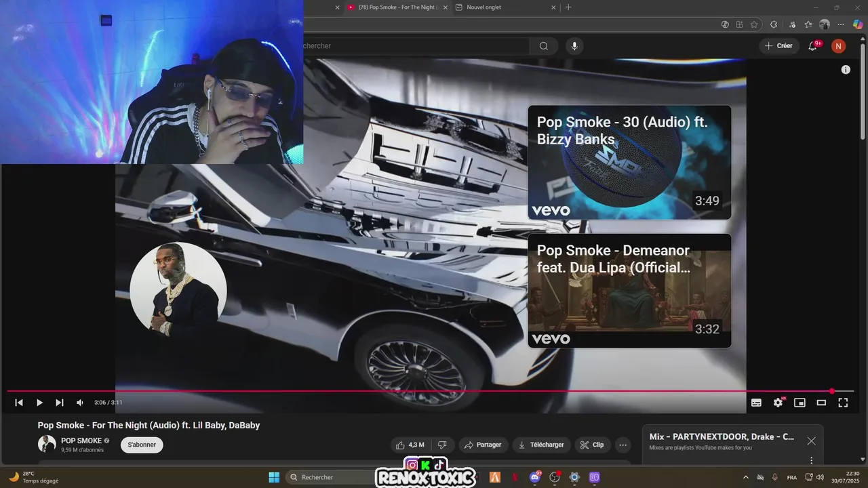Open Netflix taskbar icon
This screenshot has width=868, height=488.
point(515,477)
